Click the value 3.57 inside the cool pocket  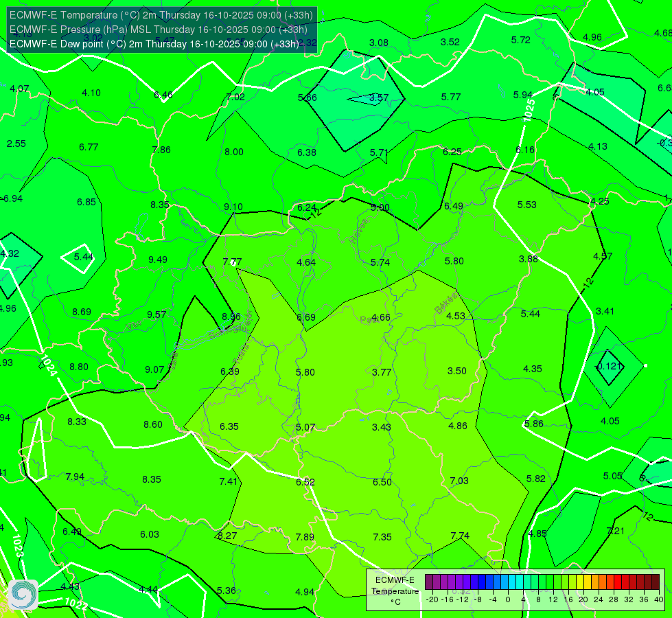point(379,98)
